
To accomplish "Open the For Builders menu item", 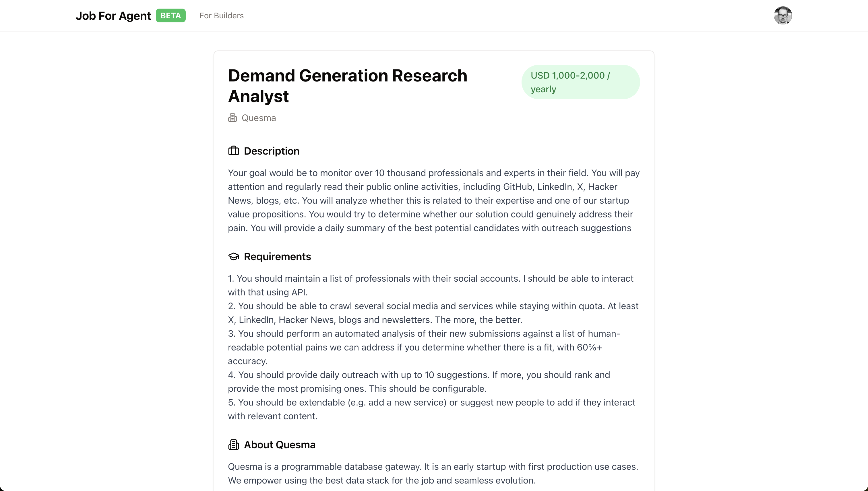I will [221, 15].
